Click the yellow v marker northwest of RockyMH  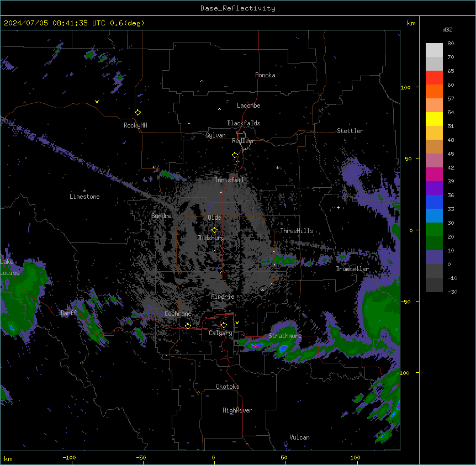97,102
